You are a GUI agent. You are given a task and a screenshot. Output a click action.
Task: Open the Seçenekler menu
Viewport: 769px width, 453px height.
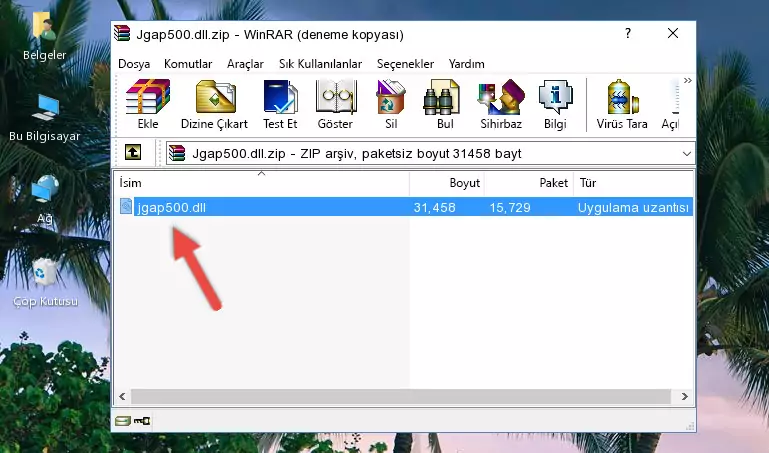click(x=405, y=64)
